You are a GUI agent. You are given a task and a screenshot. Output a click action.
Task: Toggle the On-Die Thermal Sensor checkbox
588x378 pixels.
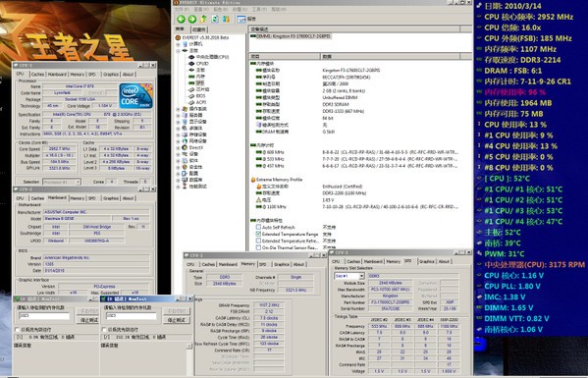(x=258, y=247)
